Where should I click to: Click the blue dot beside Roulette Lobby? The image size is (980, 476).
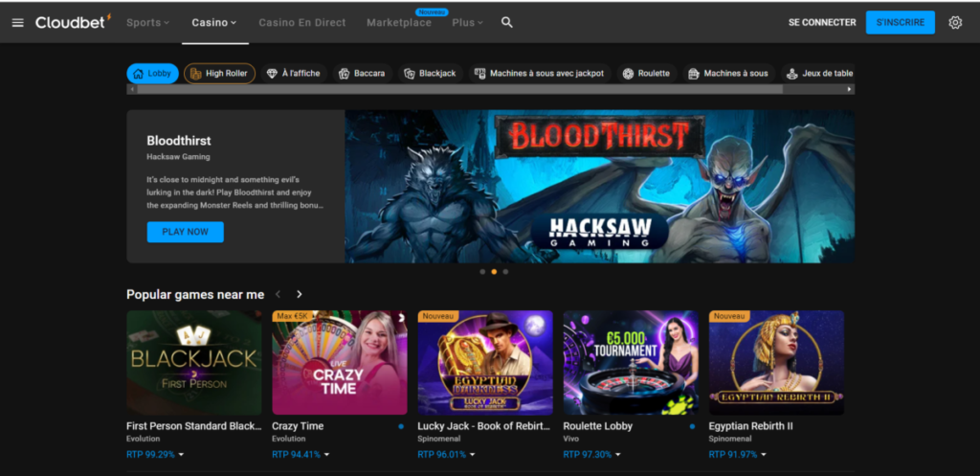tap(692, 426)
